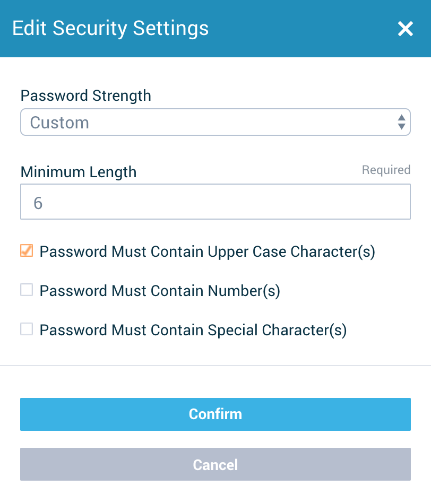This screenshot has width=431, height=504.
Task: Click the Confirm button
Action: [x=215, y=414]
